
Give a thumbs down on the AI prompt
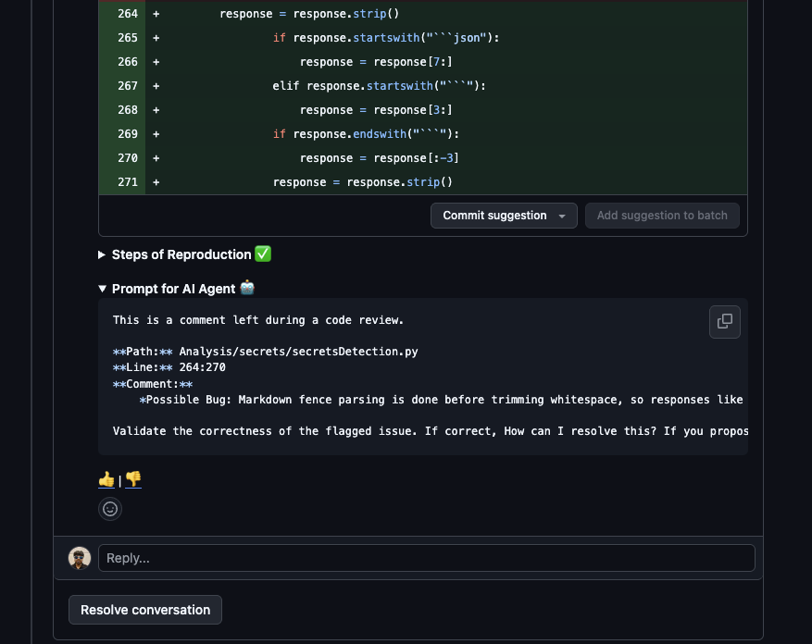click(132, 479)
